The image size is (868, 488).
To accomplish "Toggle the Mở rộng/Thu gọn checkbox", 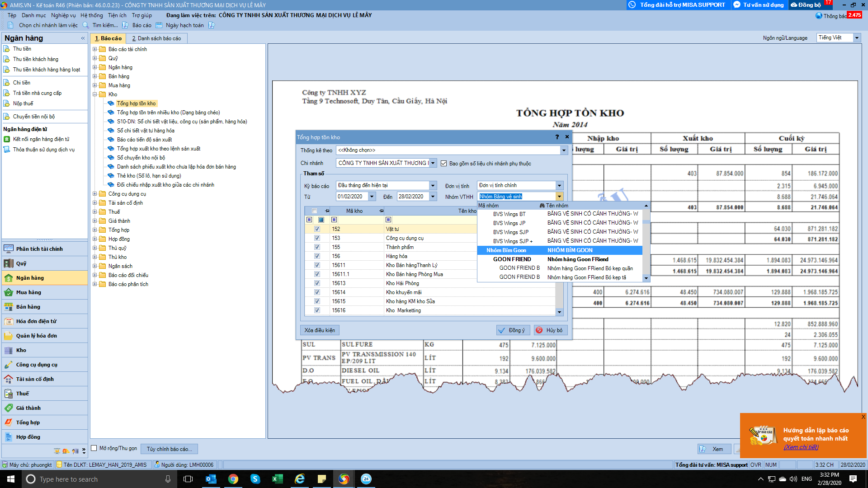I will pos(94,448).
